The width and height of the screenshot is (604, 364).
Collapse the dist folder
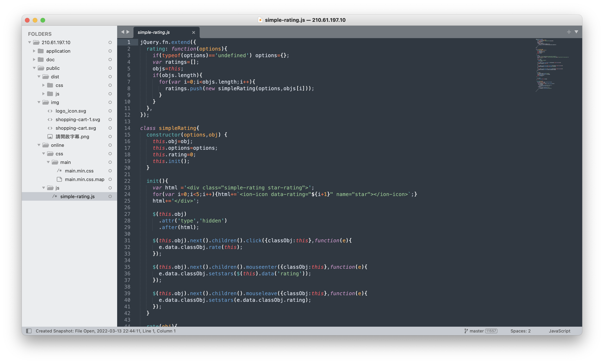click(39, 77)
